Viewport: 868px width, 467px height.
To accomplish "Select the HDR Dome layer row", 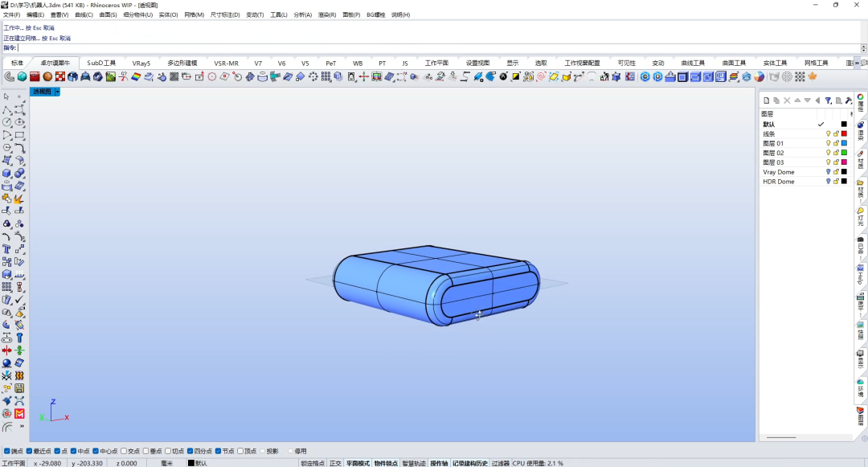I will [x=805, y=182].
